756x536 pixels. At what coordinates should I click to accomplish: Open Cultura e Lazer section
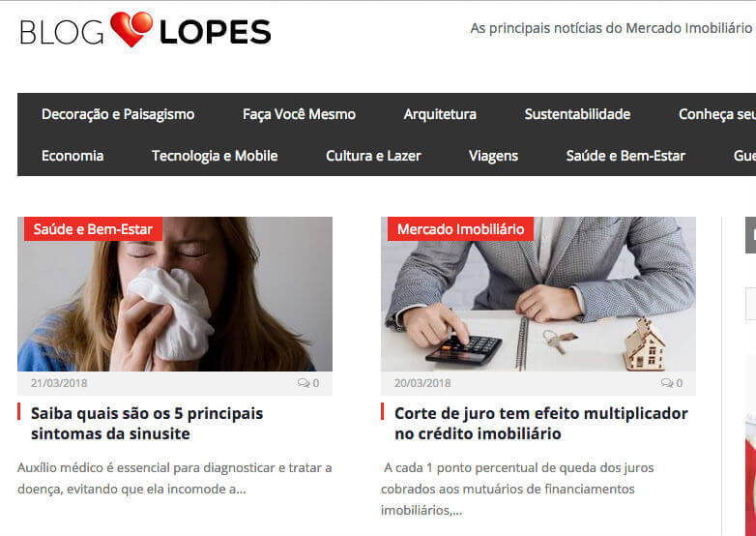[x=373, y=156]
